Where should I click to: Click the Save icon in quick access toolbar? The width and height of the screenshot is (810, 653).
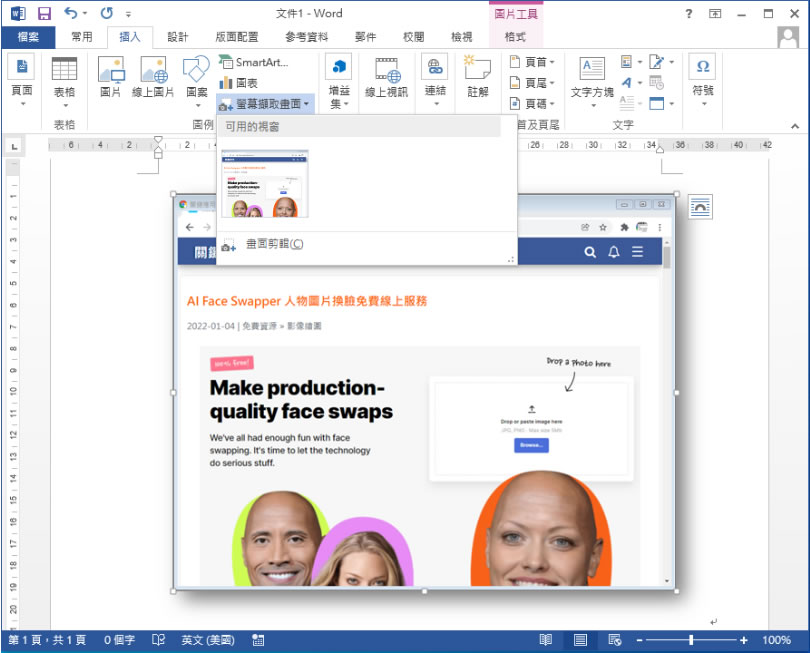(44, 14)
